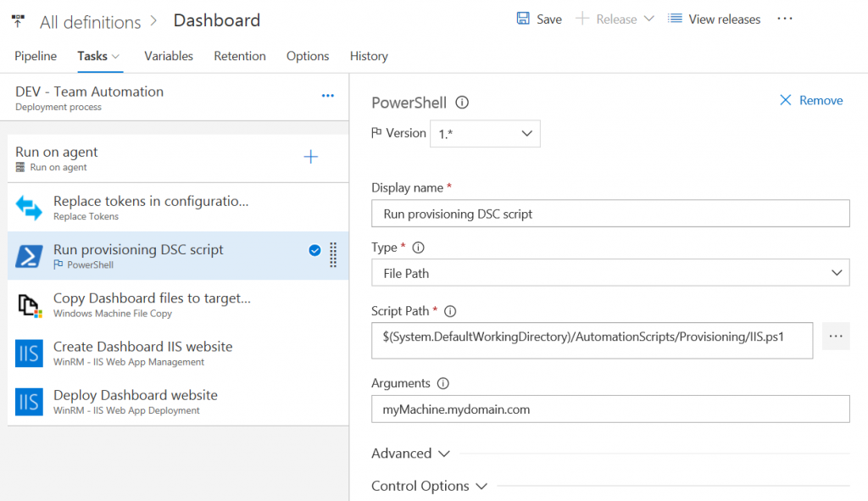Click the PowerShell info icon
Screen dimensions: 868x501
click(x=462, y=103)
